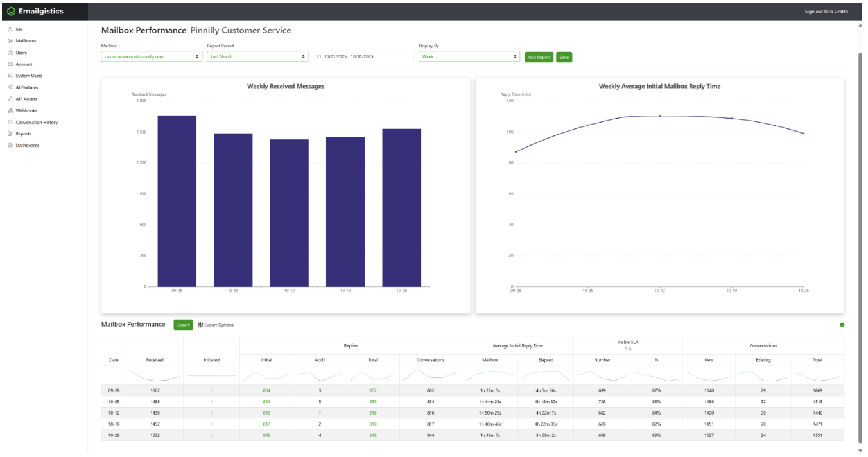This screenshot has width=868, height=457.
Task: Click the 09-28 bar in received messages chart
Action: point(177,201)
